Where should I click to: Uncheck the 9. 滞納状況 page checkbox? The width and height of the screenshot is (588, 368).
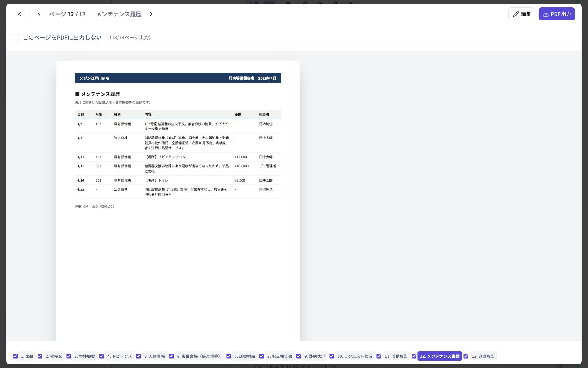point(299,356)
